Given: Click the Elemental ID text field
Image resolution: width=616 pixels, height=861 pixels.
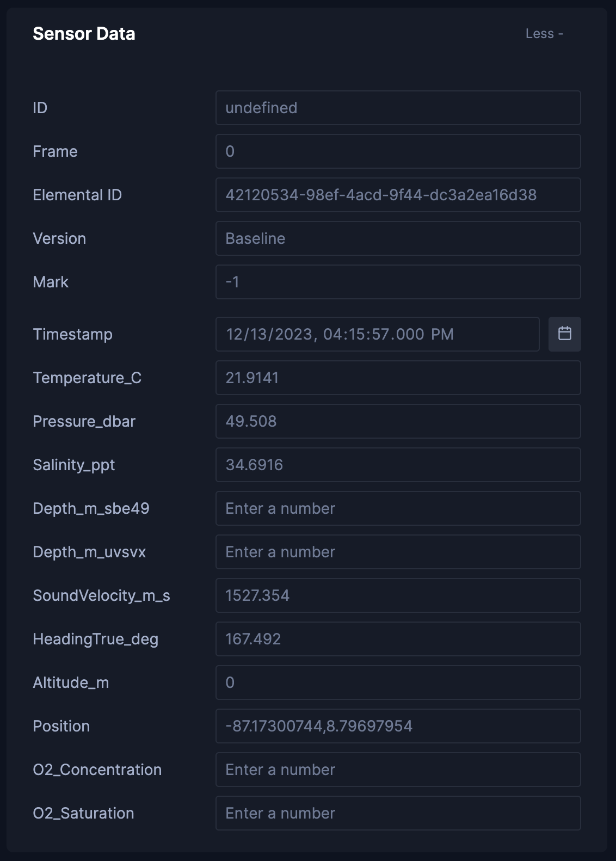Looking at the screenshot, I should coord(398,195).
